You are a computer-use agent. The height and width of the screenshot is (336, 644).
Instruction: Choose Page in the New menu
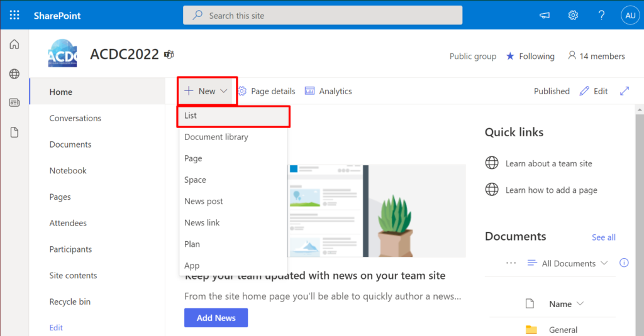click(x=233, y=158)
